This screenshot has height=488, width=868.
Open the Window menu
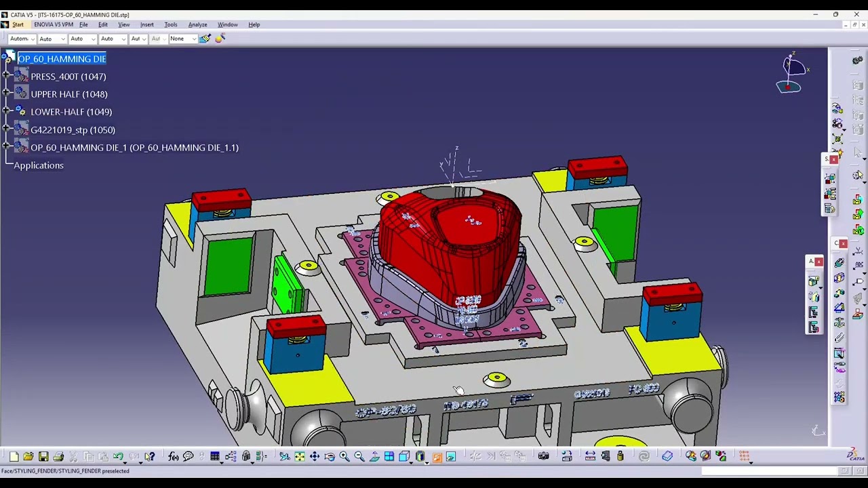click(227, 24)
